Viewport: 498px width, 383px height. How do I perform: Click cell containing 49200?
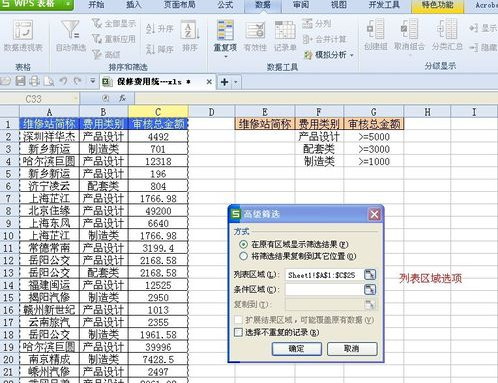(x=158, y=211)
